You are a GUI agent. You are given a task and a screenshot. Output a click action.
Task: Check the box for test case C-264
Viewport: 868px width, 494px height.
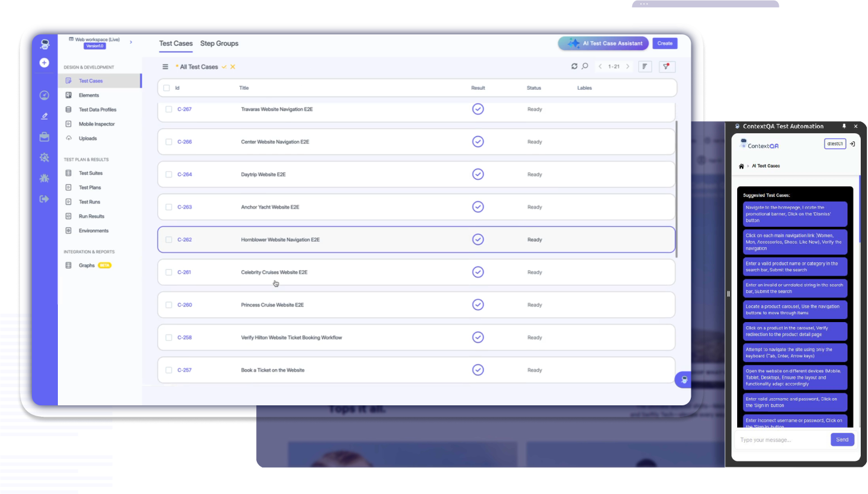point(169,174)
